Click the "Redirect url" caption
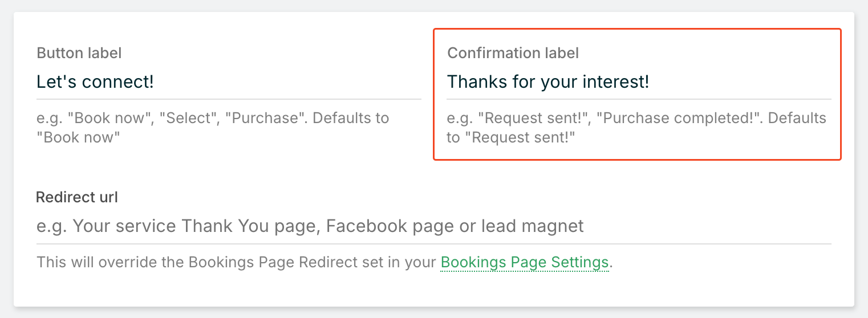The width and height of the screenshot is (868, 318). (x=77, y=197)
